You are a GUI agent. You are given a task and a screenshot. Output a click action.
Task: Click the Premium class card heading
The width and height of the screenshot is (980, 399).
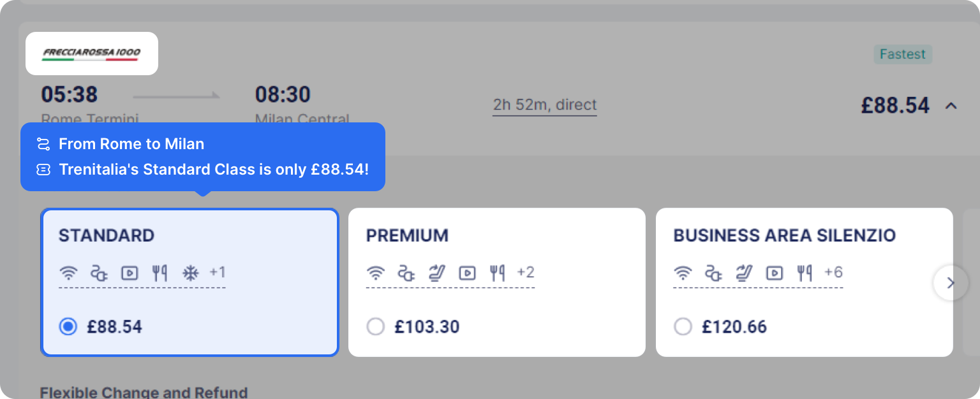point(407,235)
